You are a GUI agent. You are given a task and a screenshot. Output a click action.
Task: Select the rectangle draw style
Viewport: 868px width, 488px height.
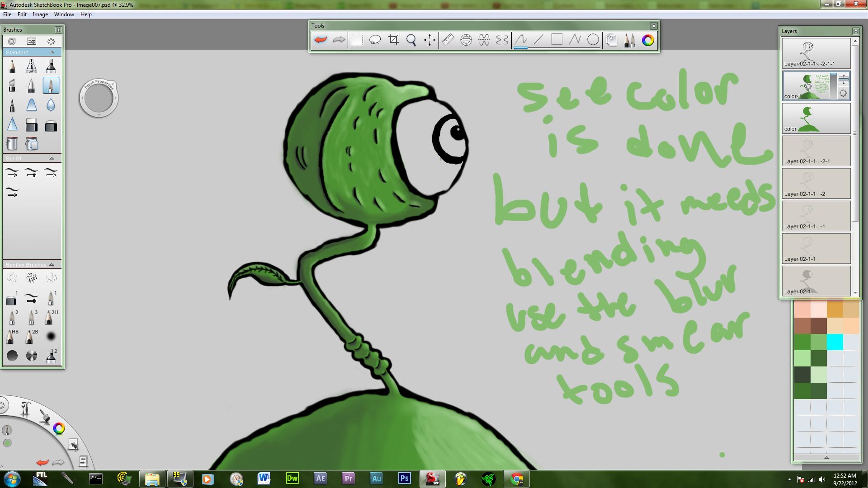click(557, 40)
